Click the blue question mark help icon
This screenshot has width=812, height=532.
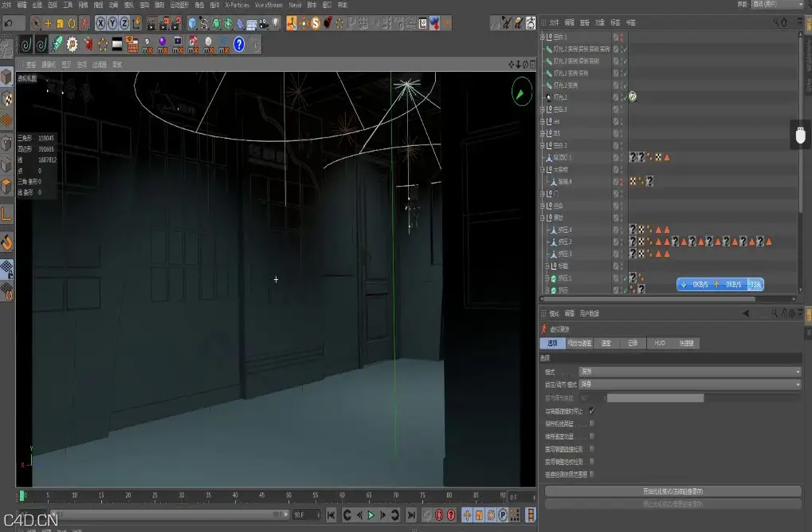click(x=239, y=45)
